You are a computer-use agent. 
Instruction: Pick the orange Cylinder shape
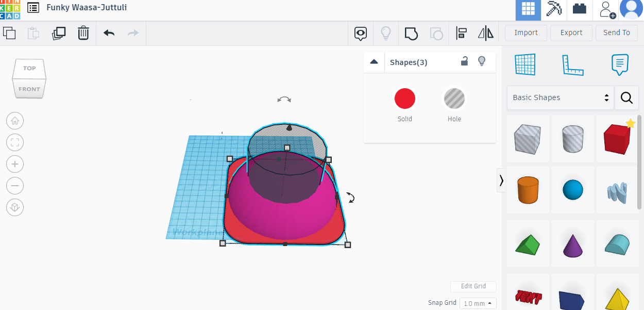click(528, 190)
